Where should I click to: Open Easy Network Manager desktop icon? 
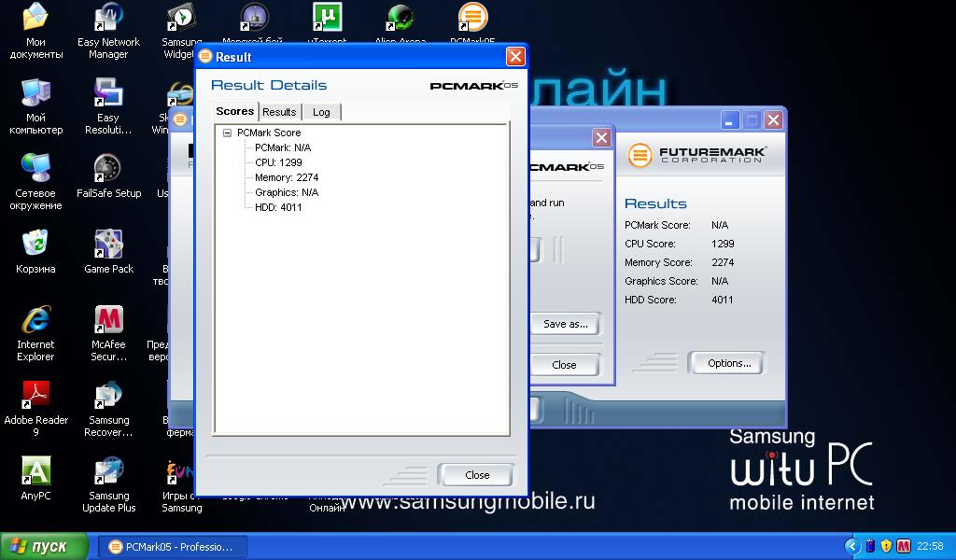coord(108,31)
